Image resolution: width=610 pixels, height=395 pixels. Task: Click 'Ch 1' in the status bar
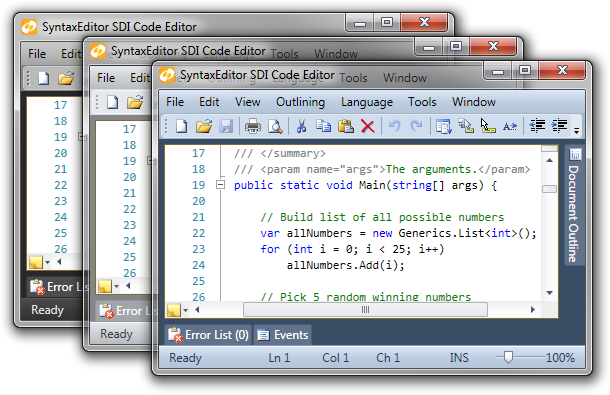[388, 358]
